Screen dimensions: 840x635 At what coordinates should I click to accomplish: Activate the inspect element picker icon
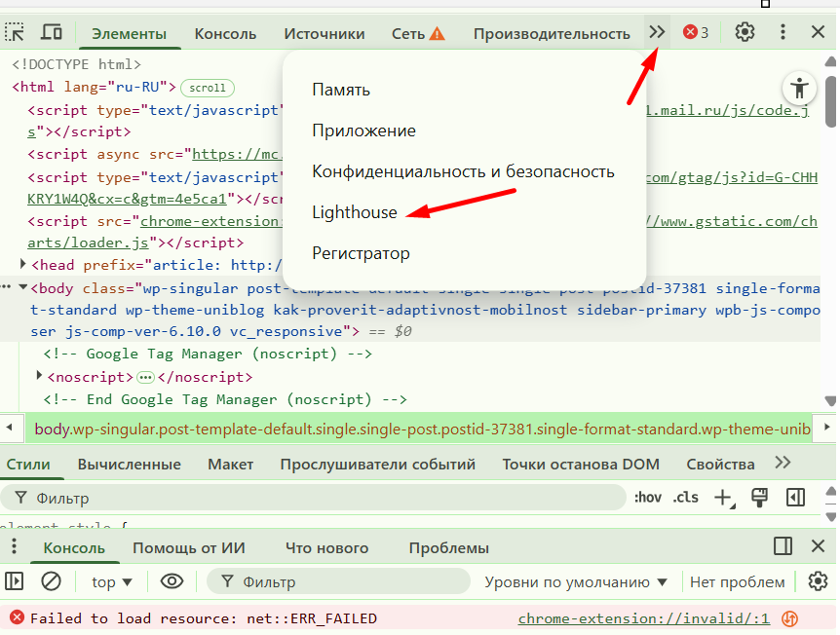tap(17, 33)
